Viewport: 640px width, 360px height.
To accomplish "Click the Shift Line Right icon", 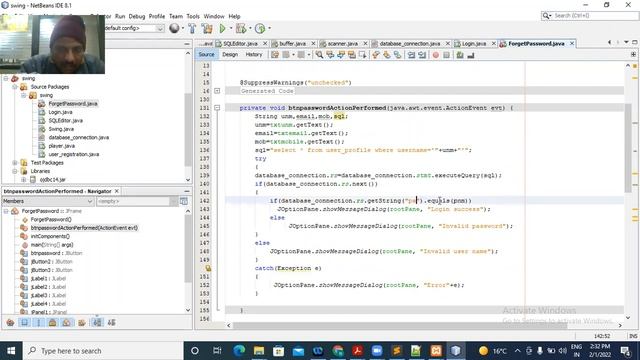I will (422, 55).
